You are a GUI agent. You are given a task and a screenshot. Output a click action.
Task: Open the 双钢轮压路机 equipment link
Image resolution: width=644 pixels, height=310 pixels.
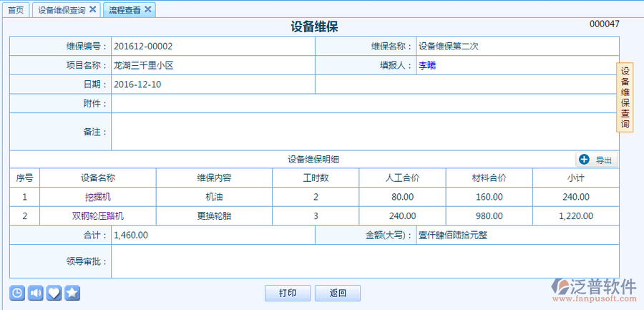(98, 215)
